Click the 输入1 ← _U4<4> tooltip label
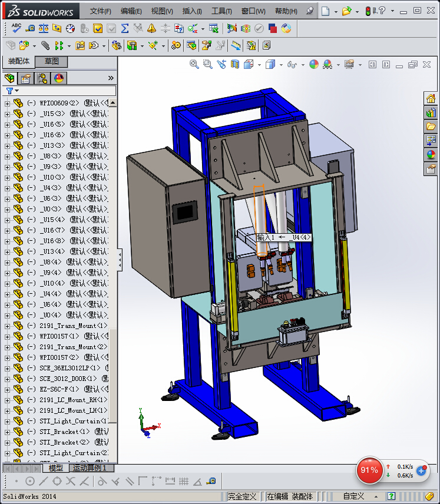The height and width of the screenshot is (504, 440). coord(284,237)
